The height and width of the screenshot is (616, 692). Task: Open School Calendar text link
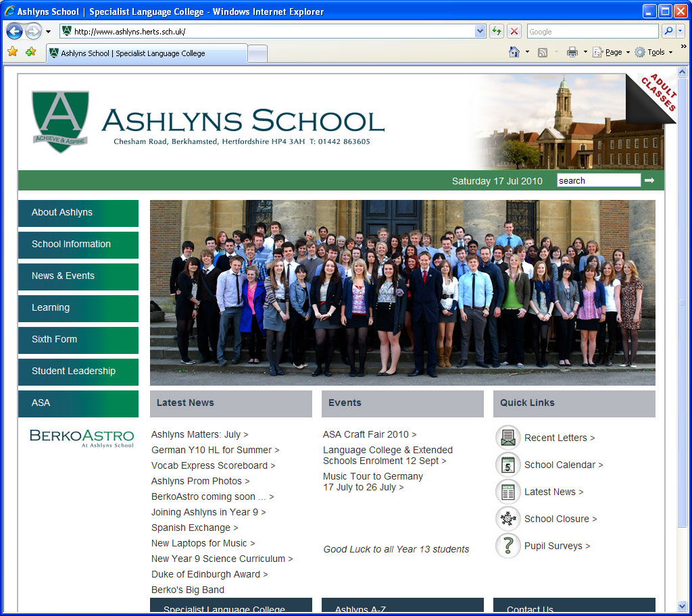(x=563, y=465)
